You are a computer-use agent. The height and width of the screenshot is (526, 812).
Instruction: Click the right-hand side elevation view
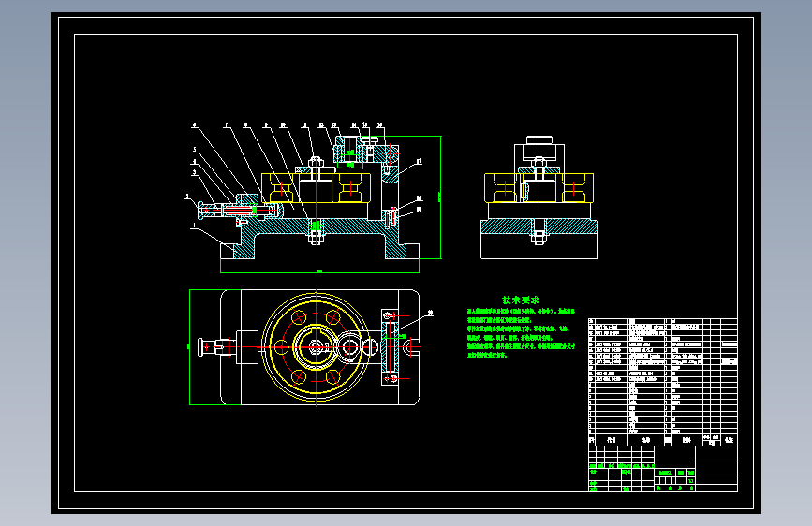[539, 197]
